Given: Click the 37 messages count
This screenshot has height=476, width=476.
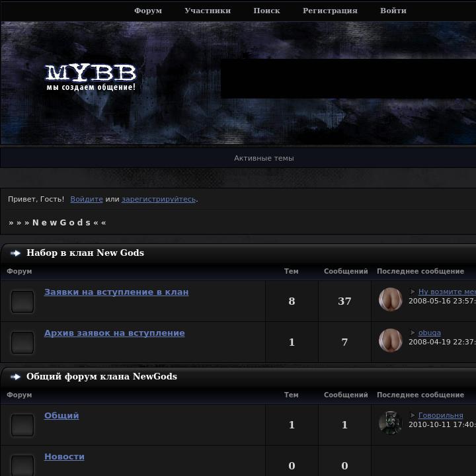Looking at the screenshot, I should (344, 301).
